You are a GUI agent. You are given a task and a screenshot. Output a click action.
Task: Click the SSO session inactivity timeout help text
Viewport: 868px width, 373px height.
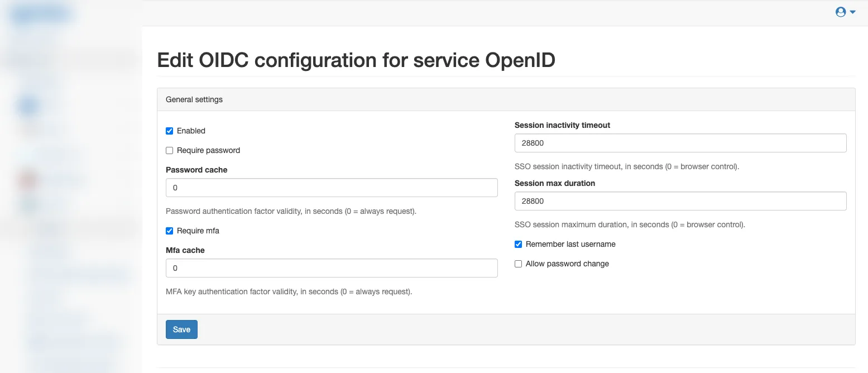pyautogui.click(x=627, y=166)
